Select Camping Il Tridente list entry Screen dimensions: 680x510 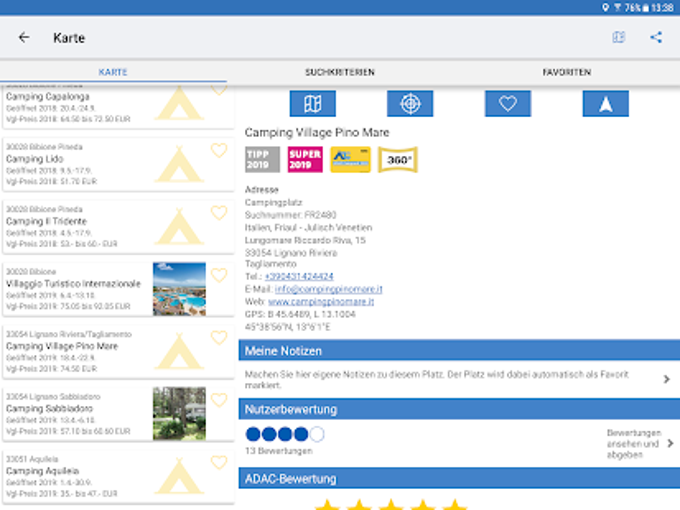tap(118, 227)
